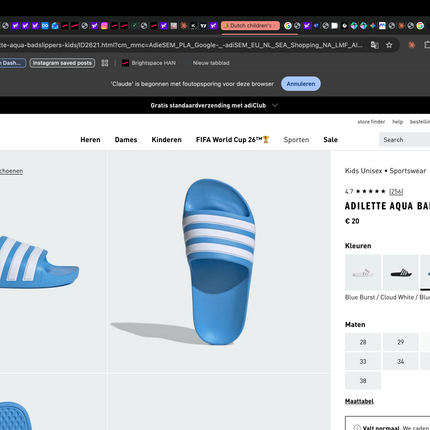Open the Maattabel size chart link

click(x=359, y=401)
